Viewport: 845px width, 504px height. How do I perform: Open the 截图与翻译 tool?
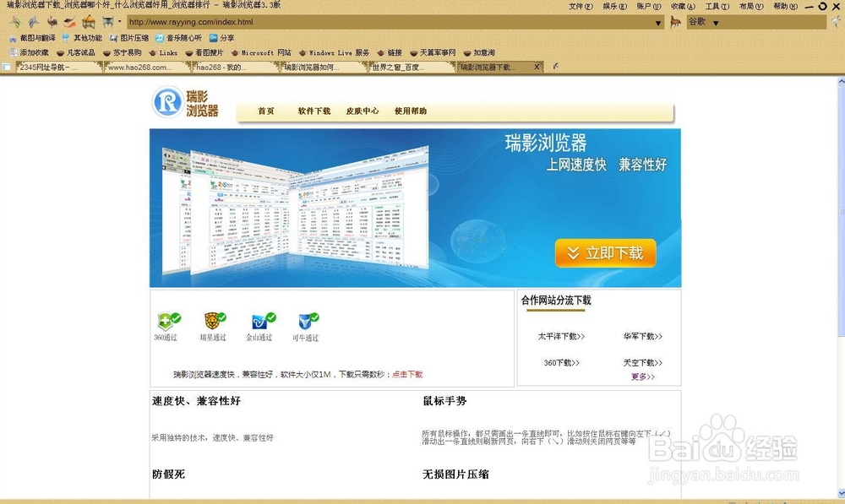pyautogui.click(x=32, y=38)
